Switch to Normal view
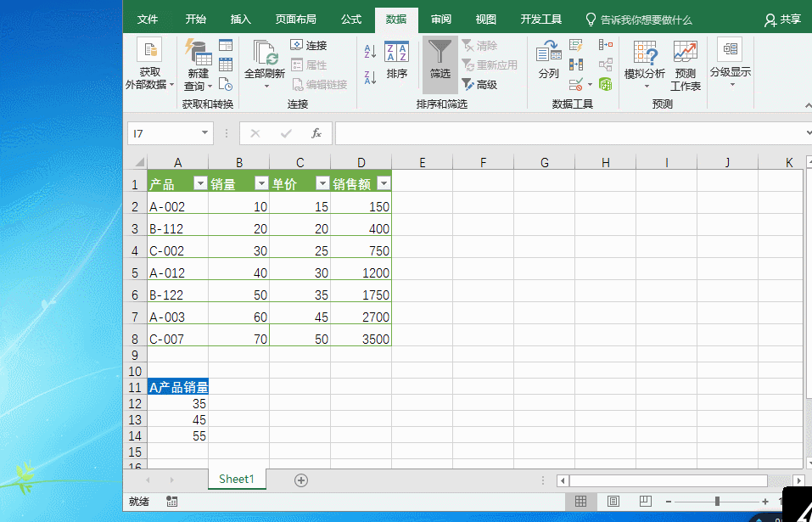The width and height of the screenshot is (812, 522). click(580, 502)
